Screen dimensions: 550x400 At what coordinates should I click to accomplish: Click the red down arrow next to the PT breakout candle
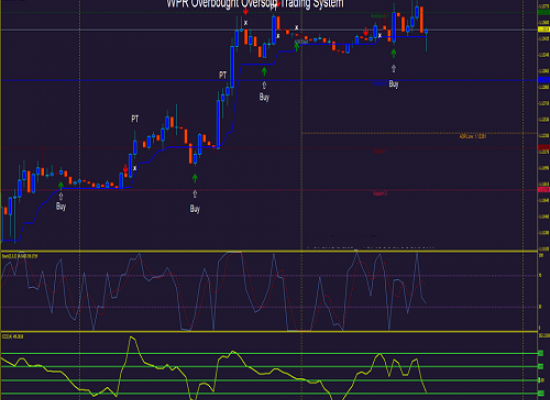pos(126,169)
